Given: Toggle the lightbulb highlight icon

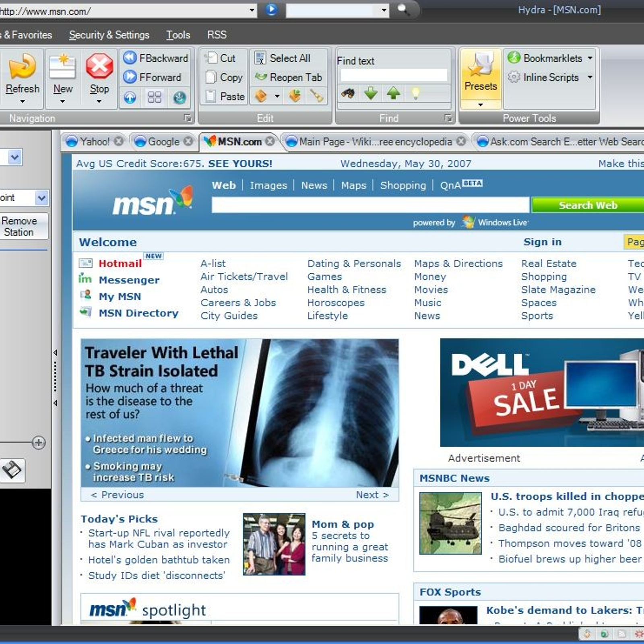Looking at the screenshot, I should click(416, 93).
